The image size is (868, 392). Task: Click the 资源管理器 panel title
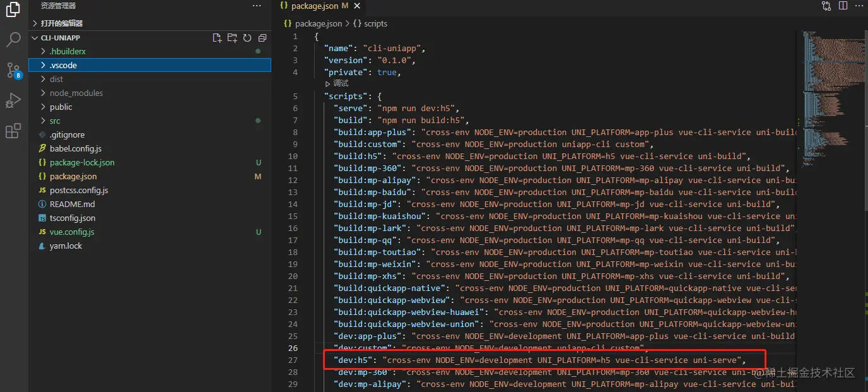[58, 6]
